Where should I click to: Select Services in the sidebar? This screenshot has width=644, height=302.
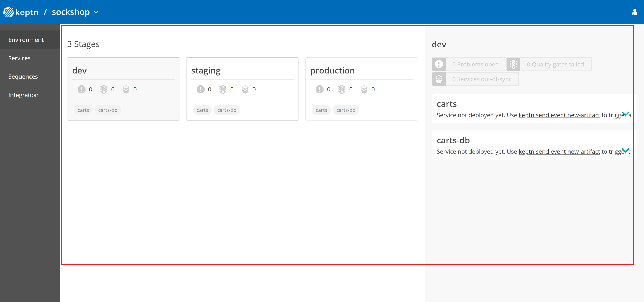[19, 58]
